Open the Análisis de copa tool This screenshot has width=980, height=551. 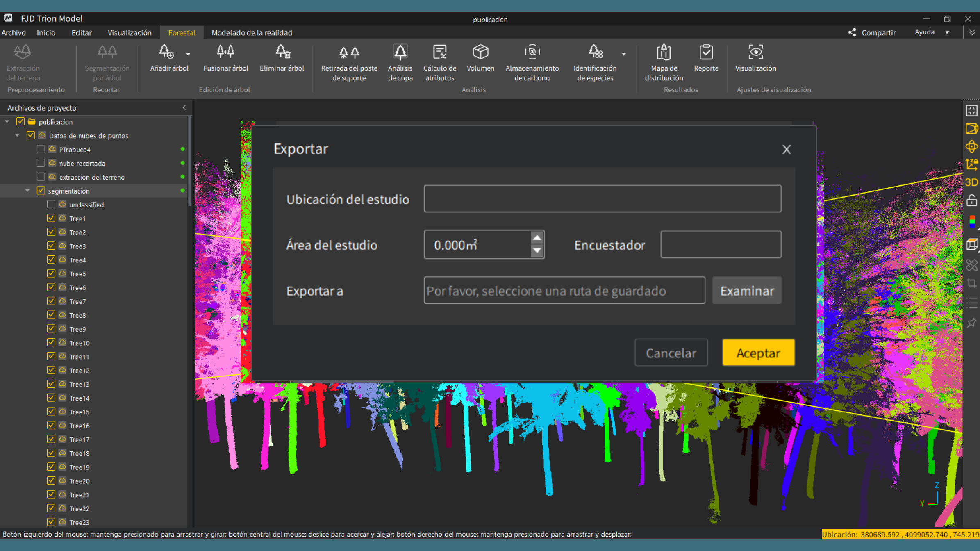pyautogui.click(x=400, y=63)
